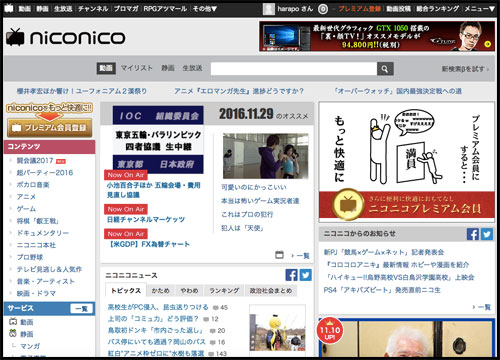Open the dance video thumbnail
The image size is (500, 360).
266,156
